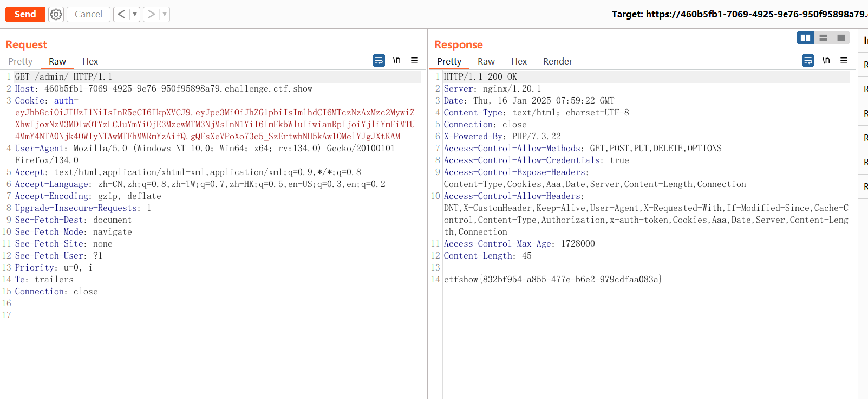The height and width of the screenshot is (399, 868).
Task: Click the Access-Control-Max-Age: 1728000 line
Action: point(519,244)
